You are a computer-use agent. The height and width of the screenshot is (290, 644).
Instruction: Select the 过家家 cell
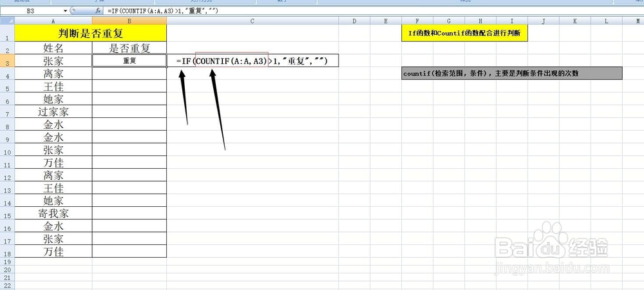[53, 111]
